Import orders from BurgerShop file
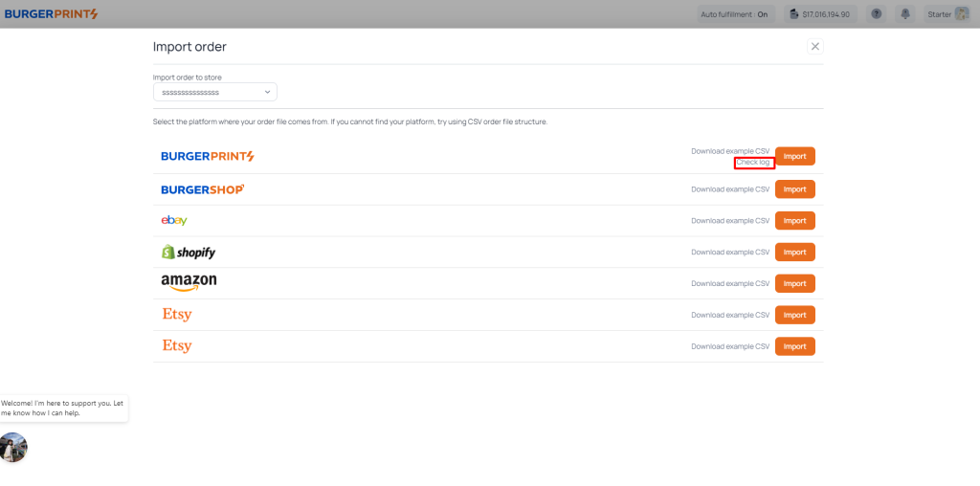This screenshot has height=486, width=980. (795, 189)
